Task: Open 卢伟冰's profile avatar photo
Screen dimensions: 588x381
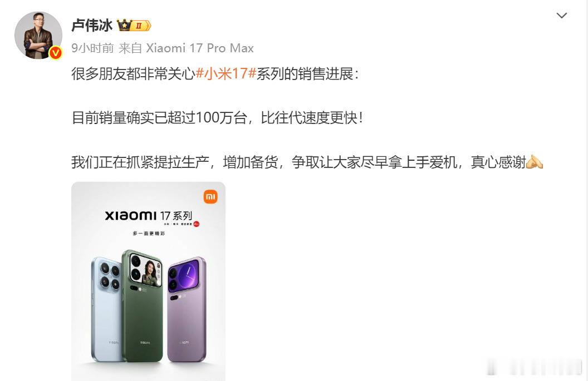Action: coord(38,35)
